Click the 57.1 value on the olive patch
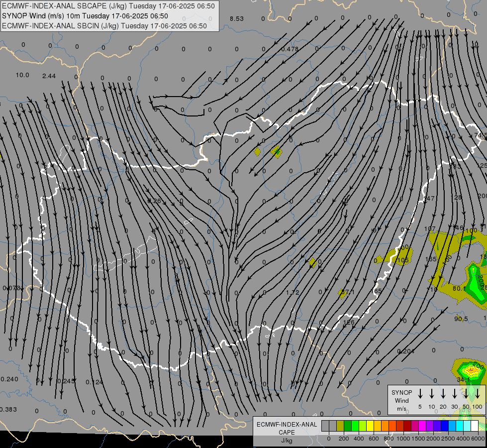Screen dimensions: 487x448 [348, 292]
